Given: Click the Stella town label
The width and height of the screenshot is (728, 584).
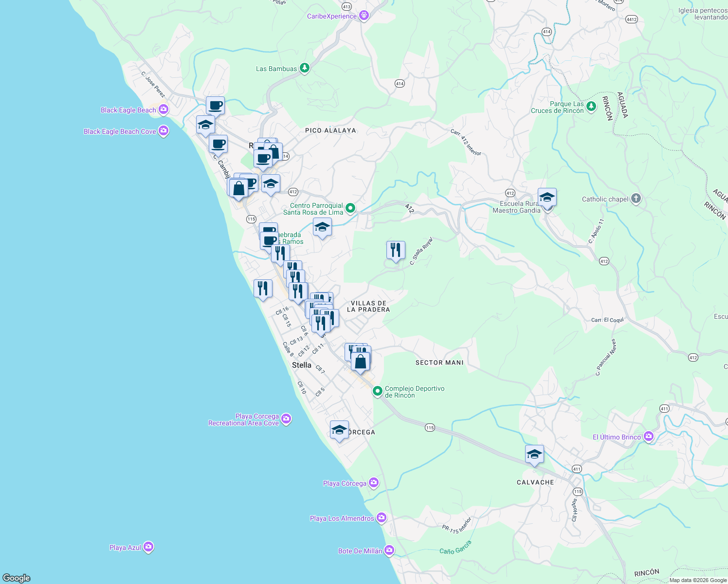Looking at the screenshot, I should click(x=302, y=365).
